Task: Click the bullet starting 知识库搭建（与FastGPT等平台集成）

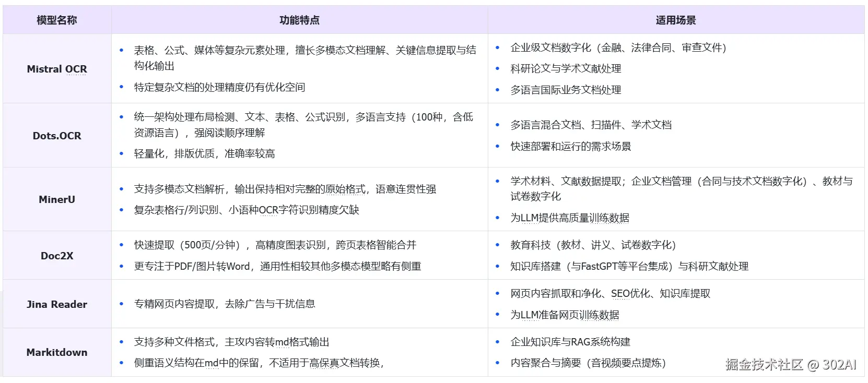Action: 629,266
